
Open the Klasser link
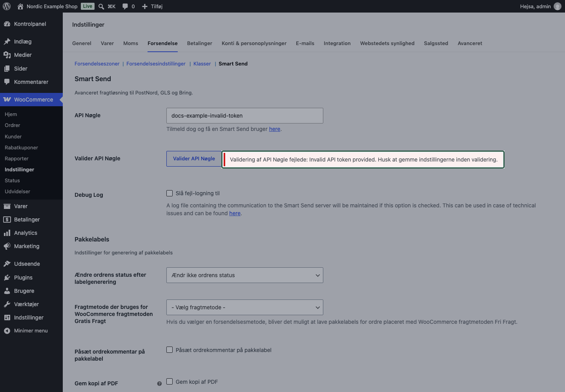[202, 64]
